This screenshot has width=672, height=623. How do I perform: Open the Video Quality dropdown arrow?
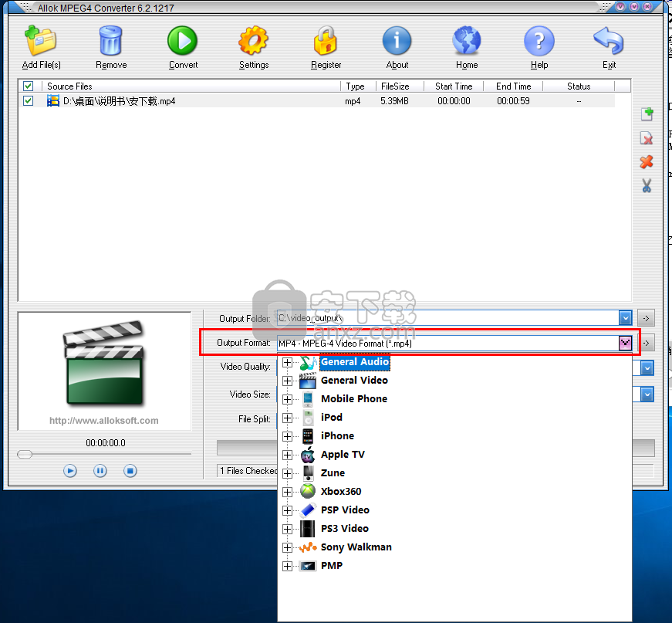point(647,368)
